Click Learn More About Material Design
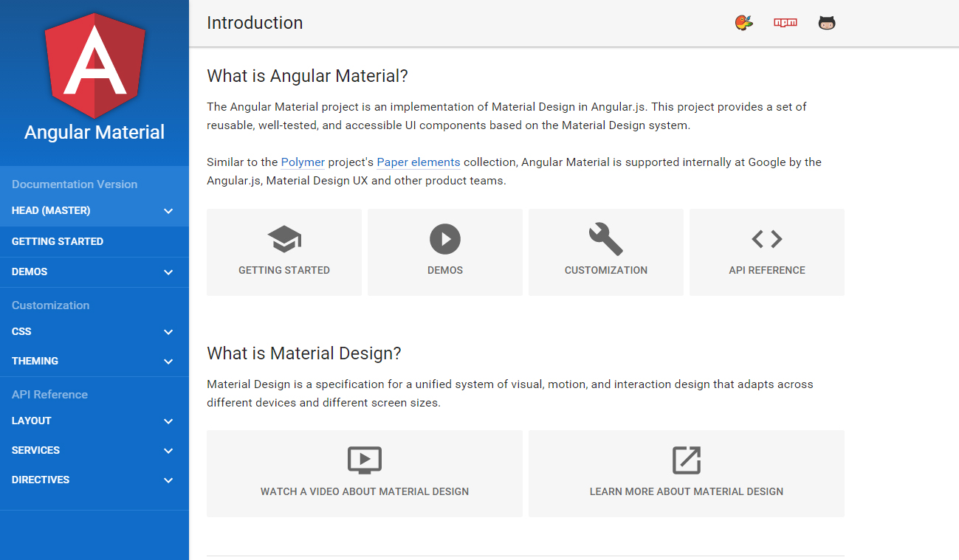This screenshot has height=560, width=959. [687, 491]
